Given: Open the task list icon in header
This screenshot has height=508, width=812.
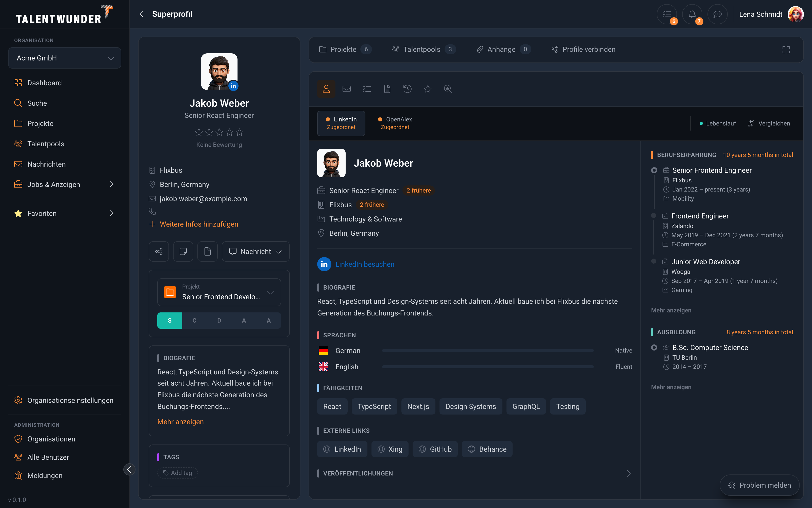Looking at the screenshot, I should click(667, 14).
